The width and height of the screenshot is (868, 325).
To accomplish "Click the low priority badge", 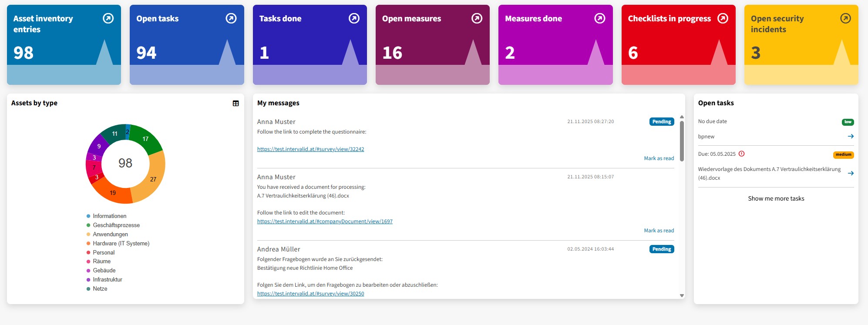I will tap(848, 122).
